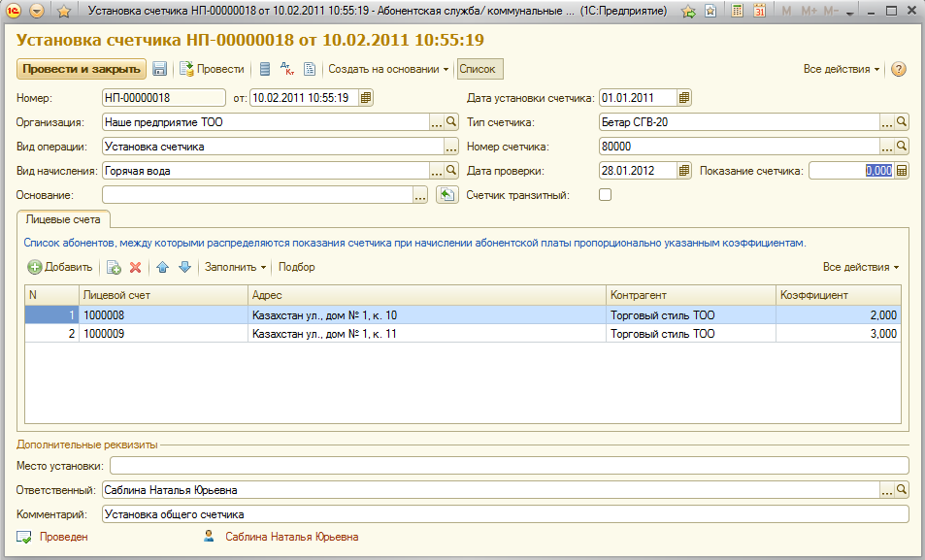Viewport: 925px width, 560px height.
Task: Open the Заполнить dropdown menu
Action: [x=235, y=267]
